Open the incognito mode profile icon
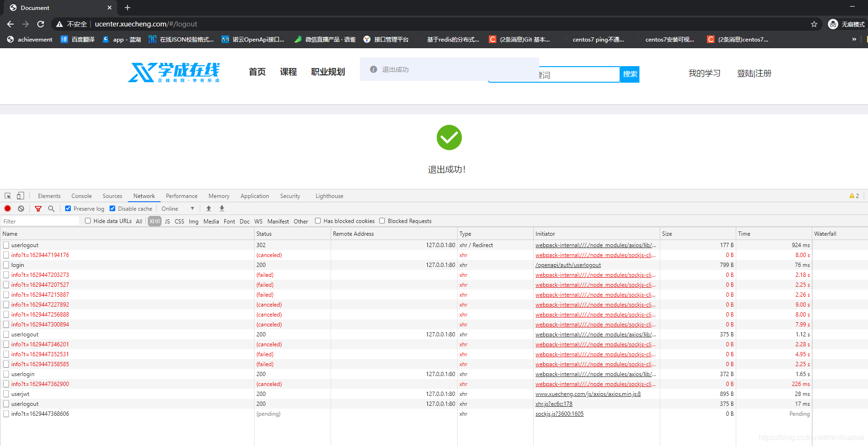 click(x=833, y=24)
